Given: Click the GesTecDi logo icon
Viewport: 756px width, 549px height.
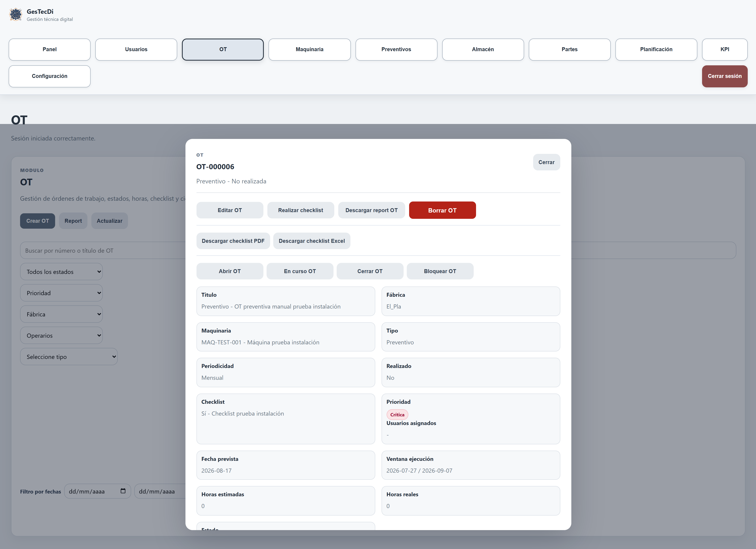Looking at the screenshot, I should coord(16,15).
